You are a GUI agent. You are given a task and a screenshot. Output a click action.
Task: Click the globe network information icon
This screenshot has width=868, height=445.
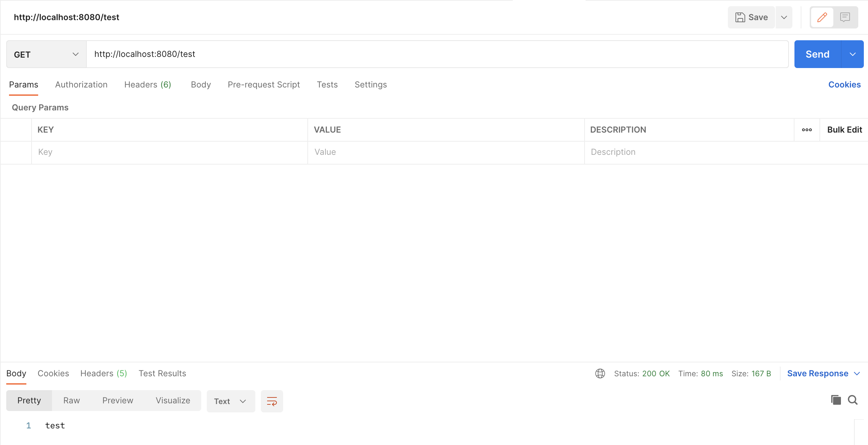[x=600, y=373]
